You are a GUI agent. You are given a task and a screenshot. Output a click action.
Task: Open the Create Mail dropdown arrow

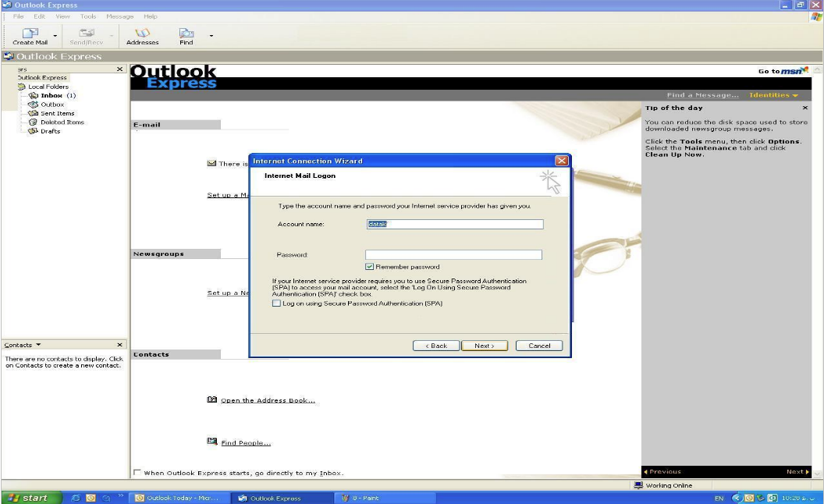tap(55, 36)
